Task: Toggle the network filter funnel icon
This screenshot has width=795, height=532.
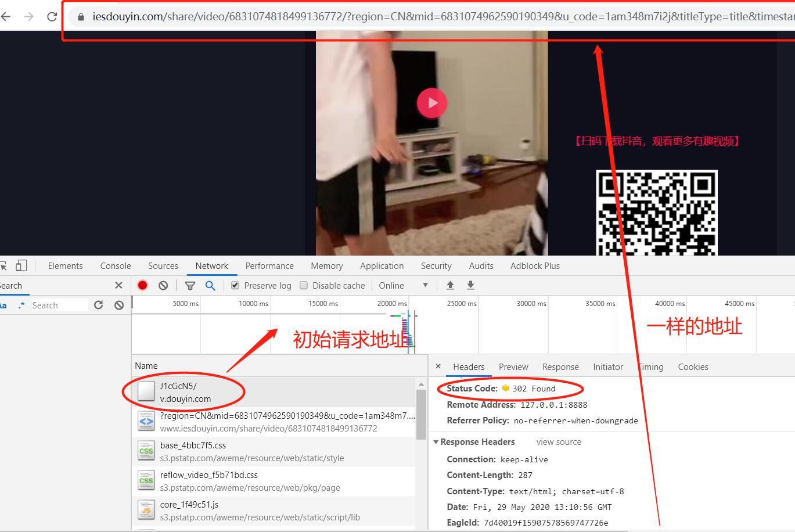Action: point(190,285)
